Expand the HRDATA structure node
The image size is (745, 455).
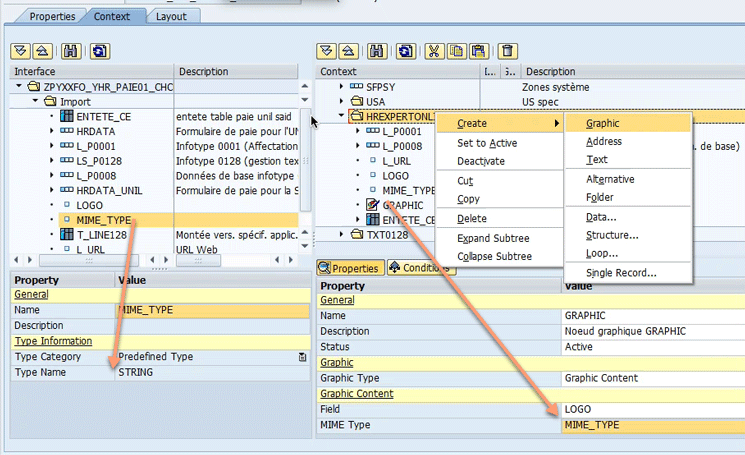pos(51,131)
